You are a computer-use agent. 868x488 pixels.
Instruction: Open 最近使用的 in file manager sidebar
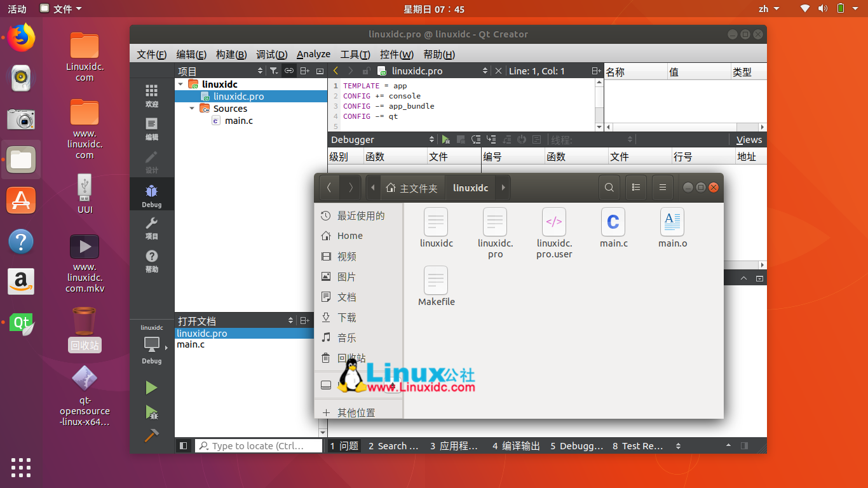click(359, 215)
